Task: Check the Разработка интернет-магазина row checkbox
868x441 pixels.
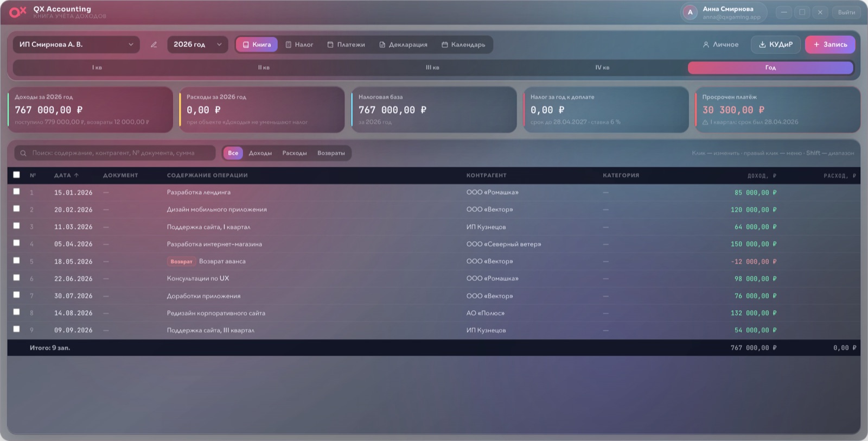Action: click(16, 243)
